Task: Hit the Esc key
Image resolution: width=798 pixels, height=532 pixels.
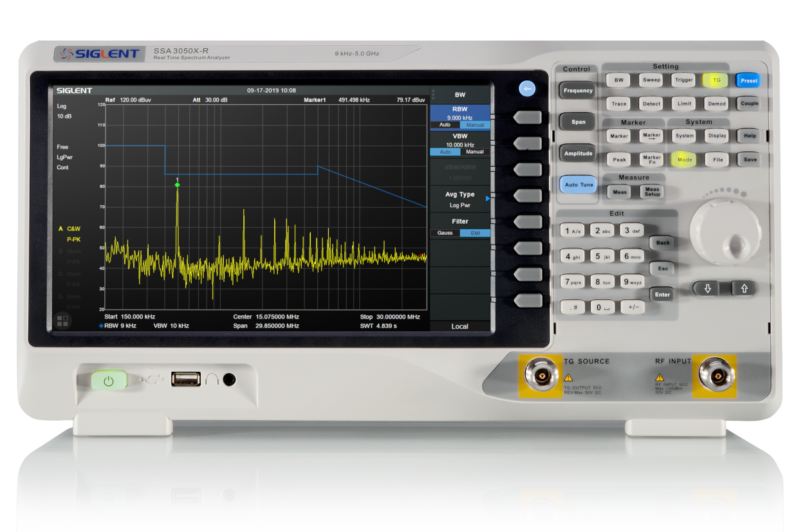Action: click(x=662, y=268)
